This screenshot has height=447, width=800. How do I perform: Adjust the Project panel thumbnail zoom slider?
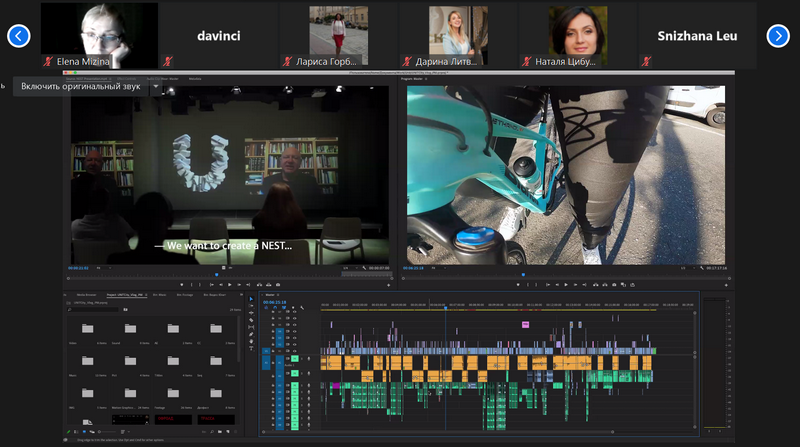coord(106,432)
